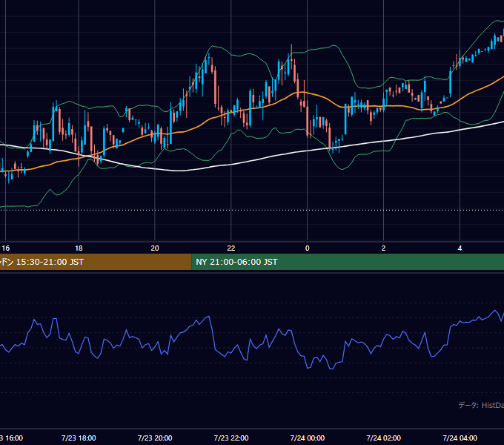
Task: Click hour label 22 on price chart axis
Action: click(x=231, y=248)
